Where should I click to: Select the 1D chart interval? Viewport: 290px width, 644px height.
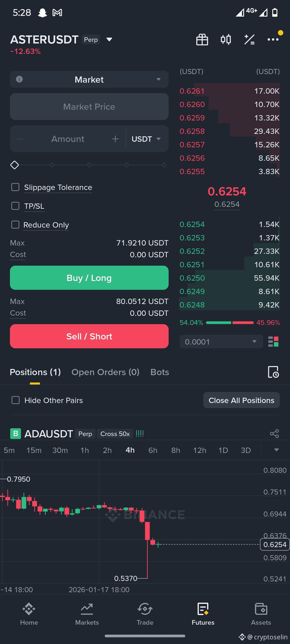[x=223, y=450]
